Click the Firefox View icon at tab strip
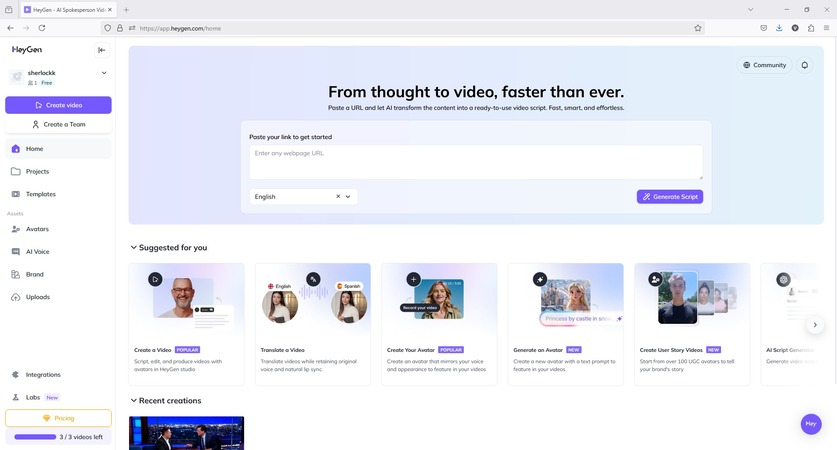This screenshot has width=837, height=450. click(x=9, y=10)
